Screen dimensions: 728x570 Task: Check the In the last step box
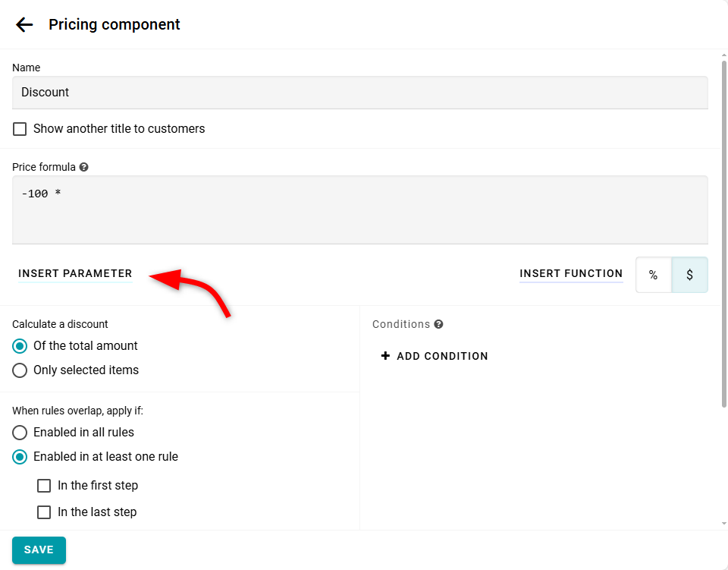pos(45,512)
